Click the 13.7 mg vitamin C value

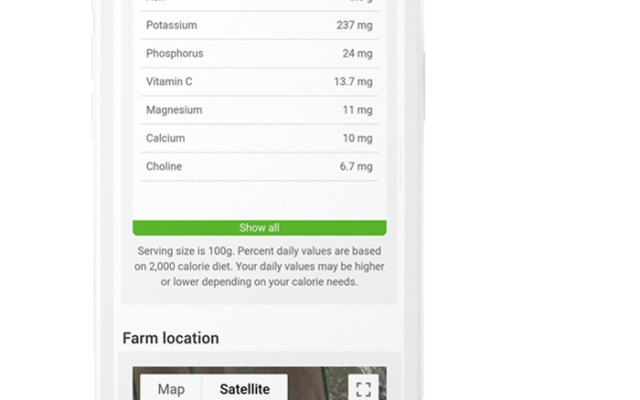pos(353,82)
